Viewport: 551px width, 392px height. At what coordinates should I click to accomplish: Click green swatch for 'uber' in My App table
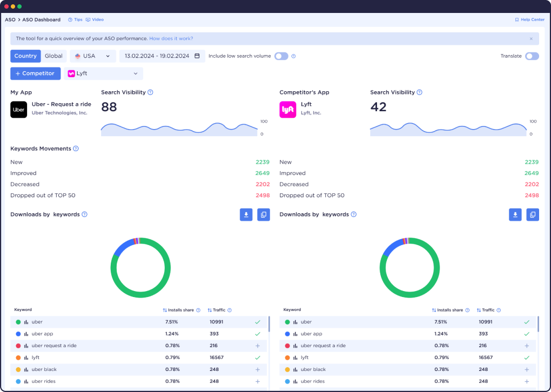click(18, 322)
